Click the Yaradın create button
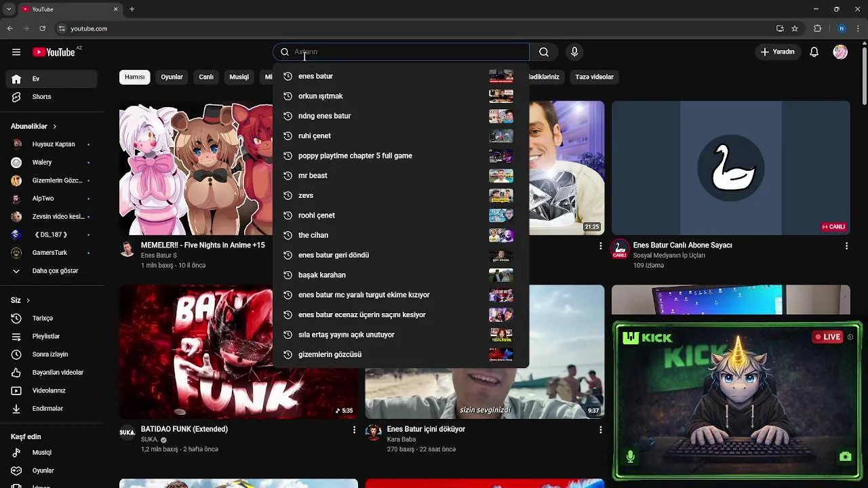 [x=777, y=52]
